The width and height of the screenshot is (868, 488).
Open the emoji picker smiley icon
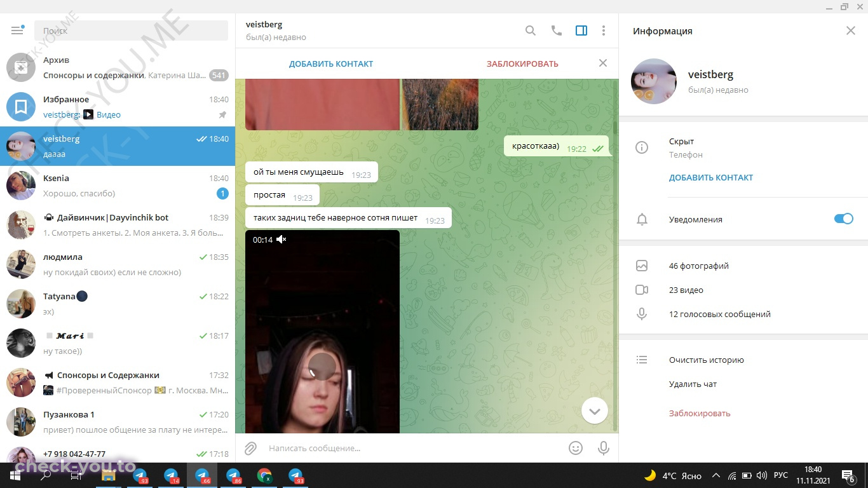pos(576,449)
